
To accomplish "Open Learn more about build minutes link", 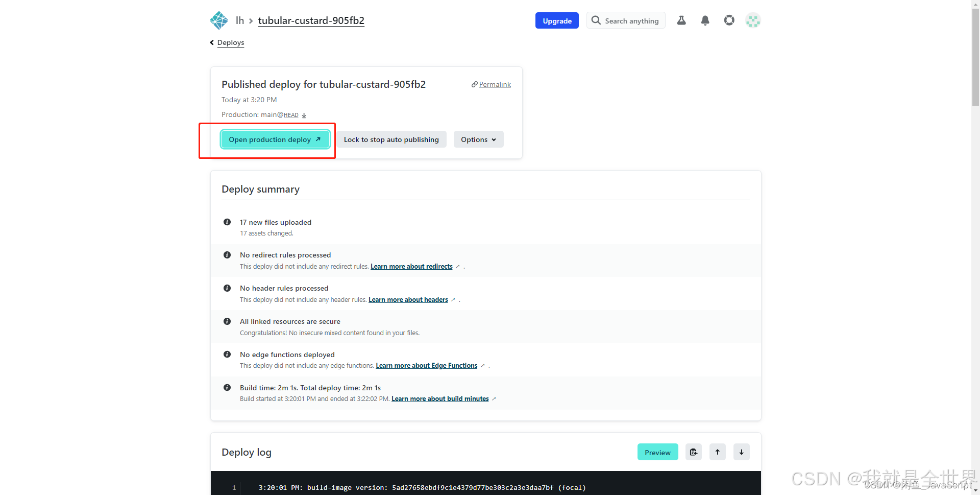I will pos(440,399).
